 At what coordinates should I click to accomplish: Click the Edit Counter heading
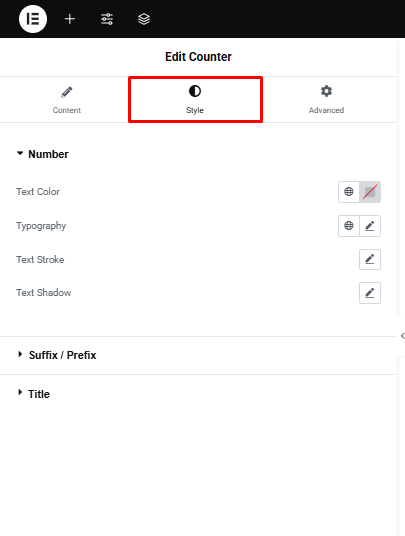(198, 57)
